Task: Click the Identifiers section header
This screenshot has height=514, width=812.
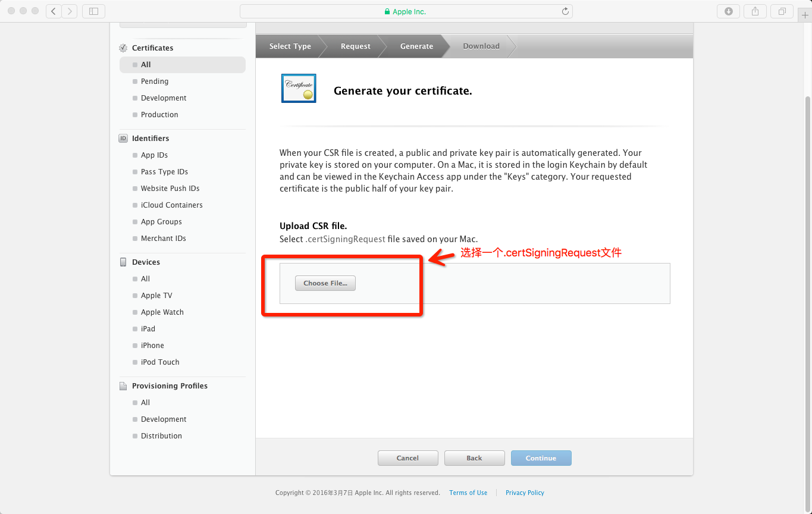Action: click(x=151, y=139)
